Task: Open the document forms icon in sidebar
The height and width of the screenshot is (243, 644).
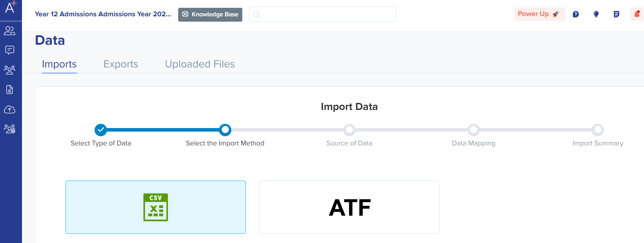Action: tap(10, 89)
